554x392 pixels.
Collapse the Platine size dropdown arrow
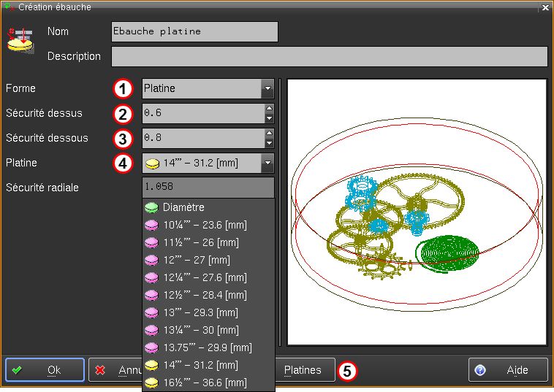coord(267,163)
